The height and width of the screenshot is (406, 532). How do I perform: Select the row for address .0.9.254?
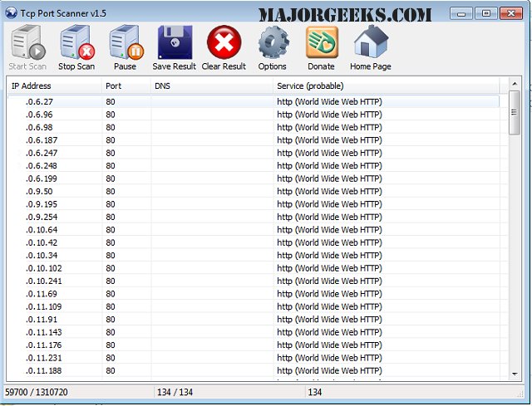[254, 217]
